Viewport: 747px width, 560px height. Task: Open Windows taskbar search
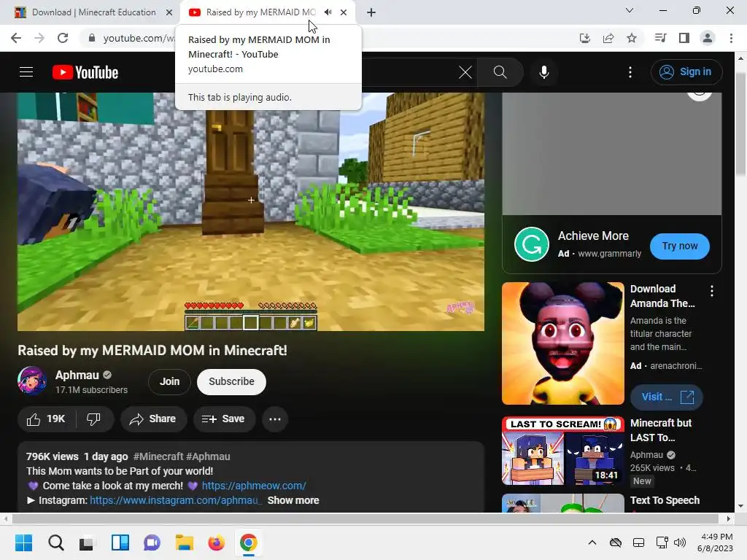click(x=55, y=542)
